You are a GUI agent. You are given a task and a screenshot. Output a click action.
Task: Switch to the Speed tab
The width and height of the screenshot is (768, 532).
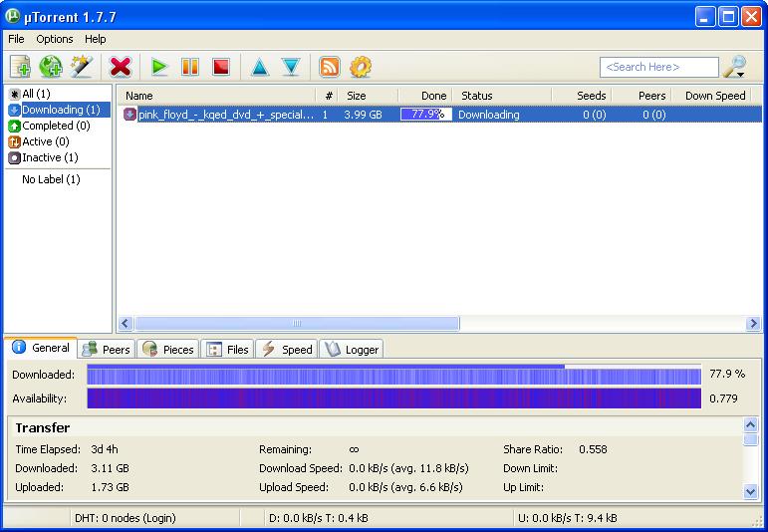pyautogui.click(x=287, y=350)
